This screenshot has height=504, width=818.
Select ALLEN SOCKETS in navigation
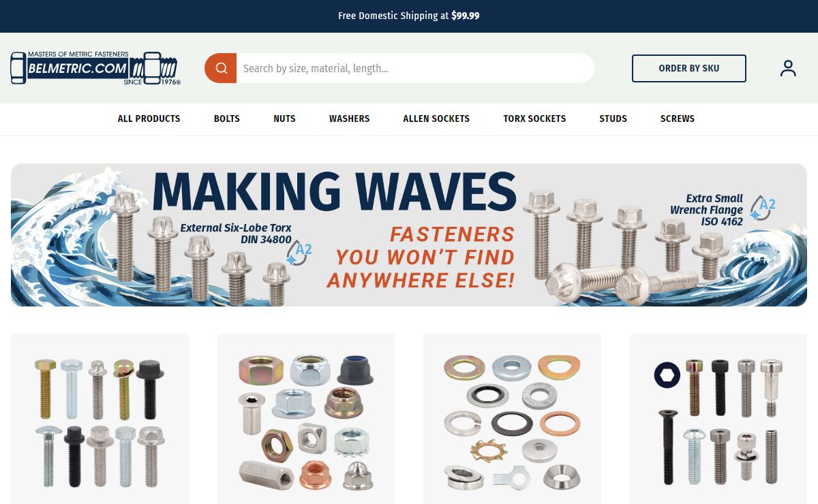(x=436, y=119)
